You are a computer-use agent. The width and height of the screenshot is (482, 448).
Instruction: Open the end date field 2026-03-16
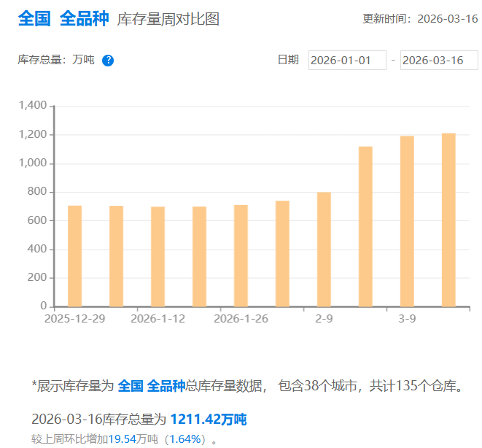438,61
